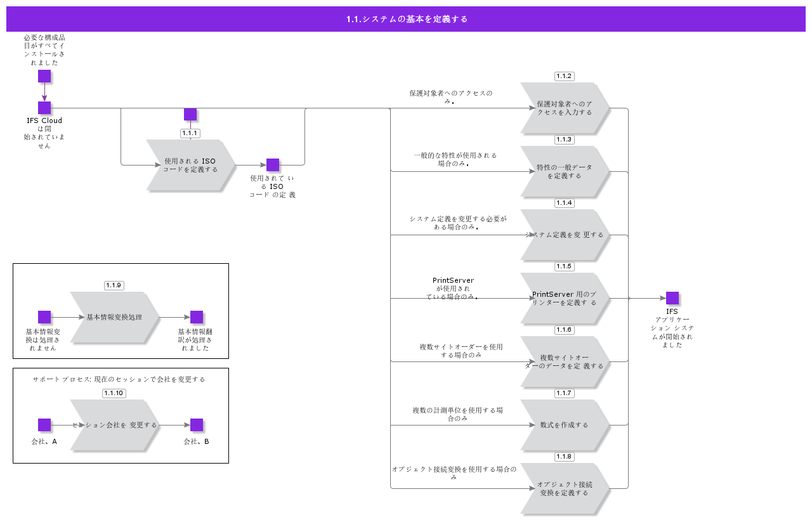Click the purple square labeled 会社、B
The height and width of the screenshot is (520, 812).
click(x=197, y=425)
